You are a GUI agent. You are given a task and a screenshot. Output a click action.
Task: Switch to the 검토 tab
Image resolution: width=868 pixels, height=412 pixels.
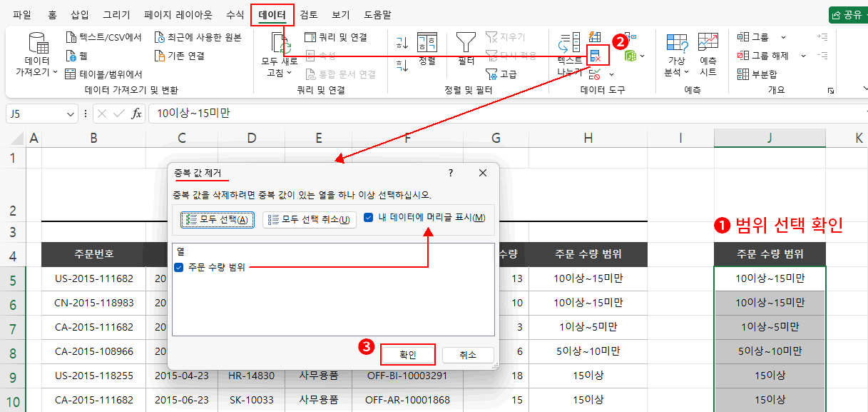pos(309,14)
